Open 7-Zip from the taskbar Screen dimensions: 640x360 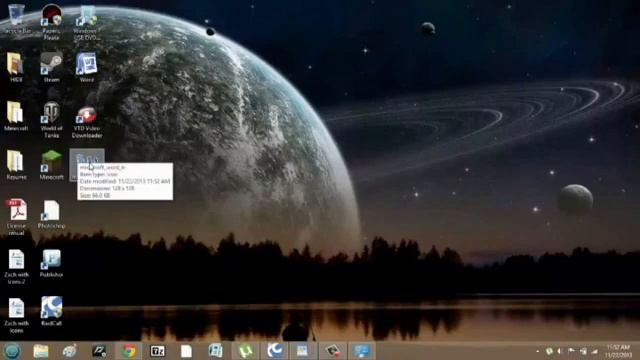[x=158, y=351]
